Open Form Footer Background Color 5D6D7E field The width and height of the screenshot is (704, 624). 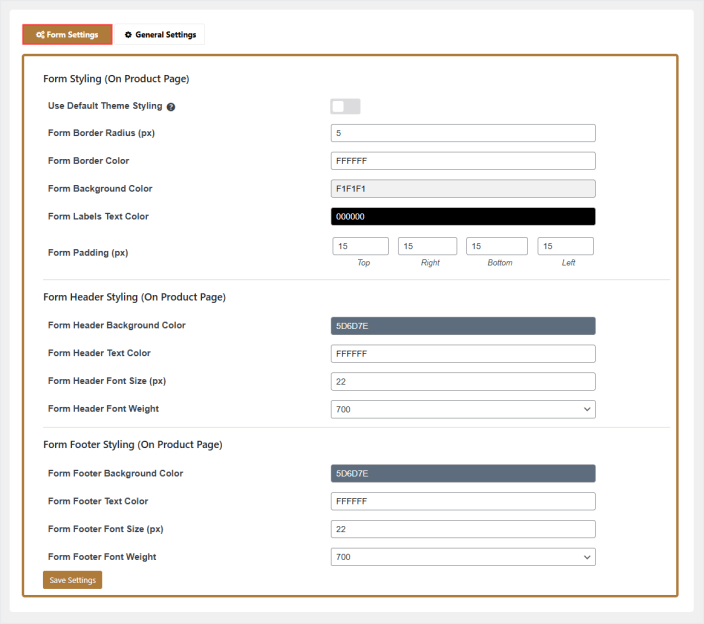(x=463, y=474)
